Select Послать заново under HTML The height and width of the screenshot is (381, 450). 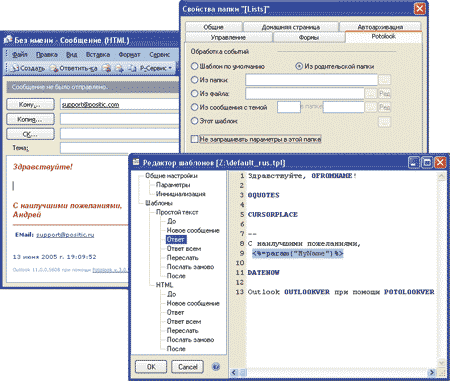tap(190, 340)
